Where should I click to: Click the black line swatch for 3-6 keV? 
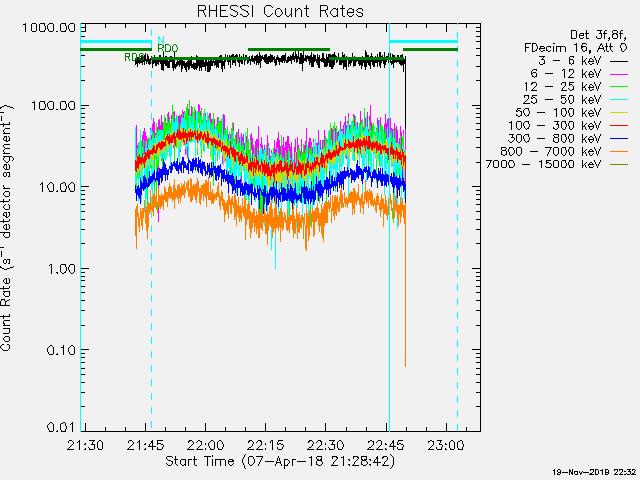pos(619,61)
